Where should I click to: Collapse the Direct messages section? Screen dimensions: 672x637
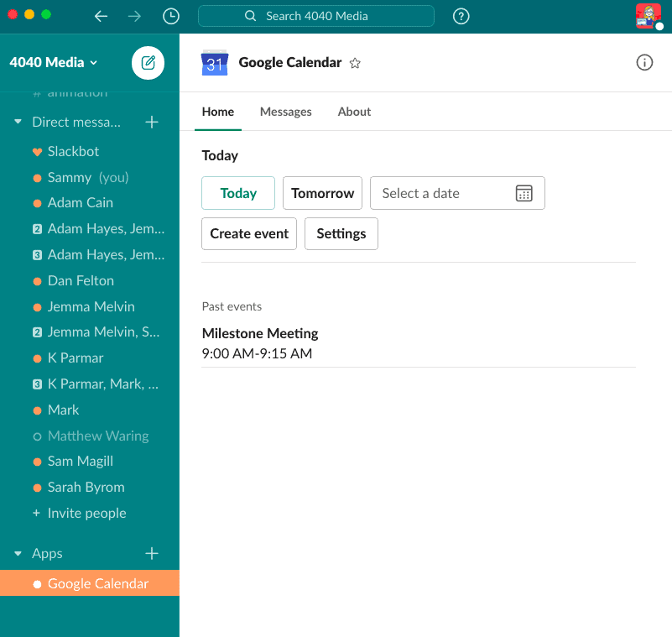click(x=18, y=123)
